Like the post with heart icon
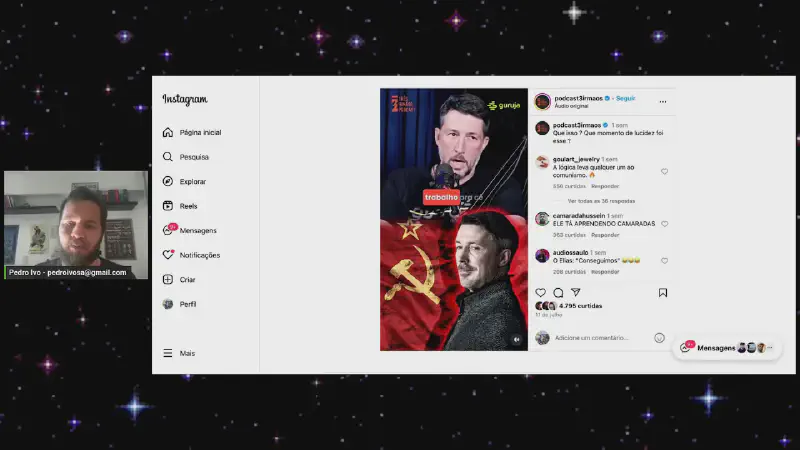800x450 pixels. coord(541,292)
